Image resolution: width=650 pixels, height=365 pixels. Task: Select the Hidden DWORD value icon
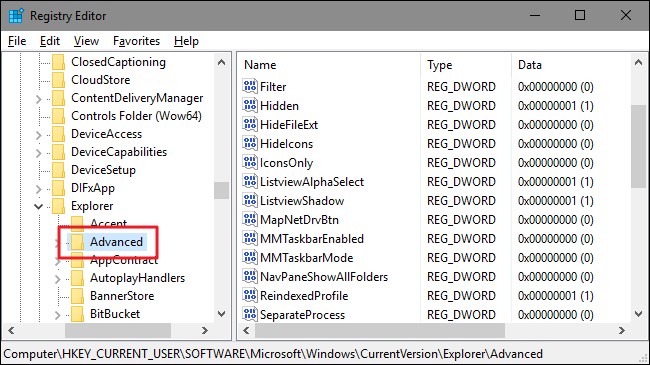[250, 105]
